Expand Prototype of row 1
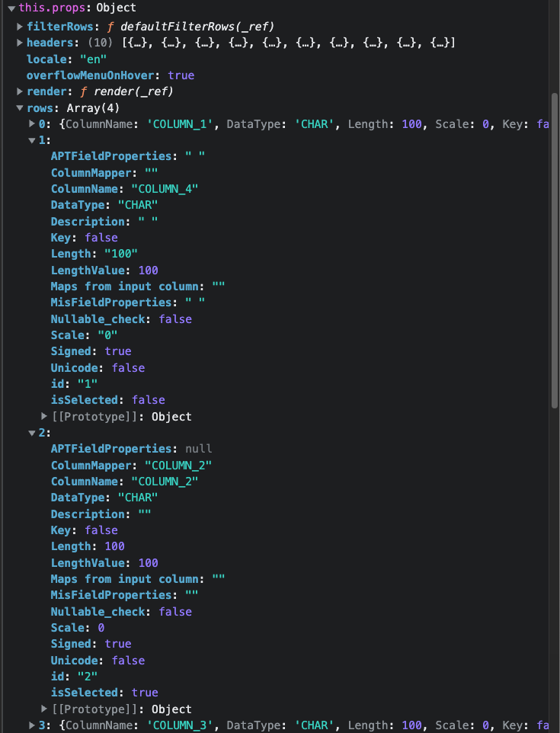The width and height of the screenshot is (560, 733). pyautogui.click(x=44, y=416)
